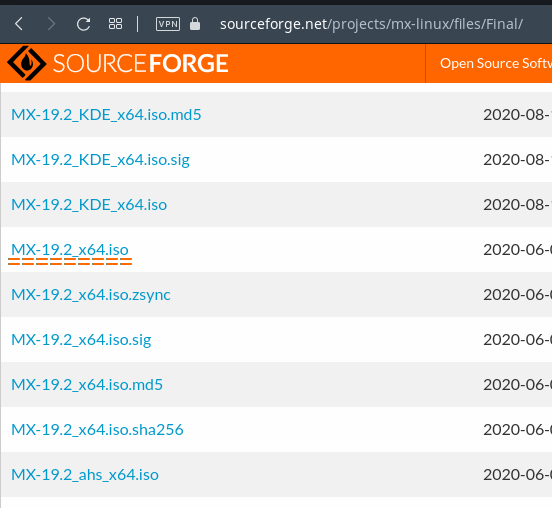Click the date in the MX-19.2_KDE_x64.iso.sig row
552x508 pixels.
click(518, 160)
